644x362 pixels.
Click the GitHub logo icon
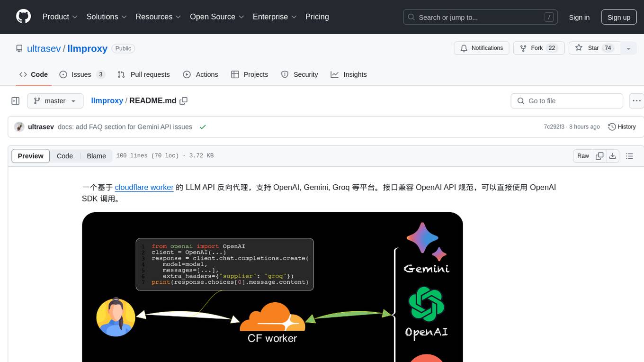click(x=23, y=17)
